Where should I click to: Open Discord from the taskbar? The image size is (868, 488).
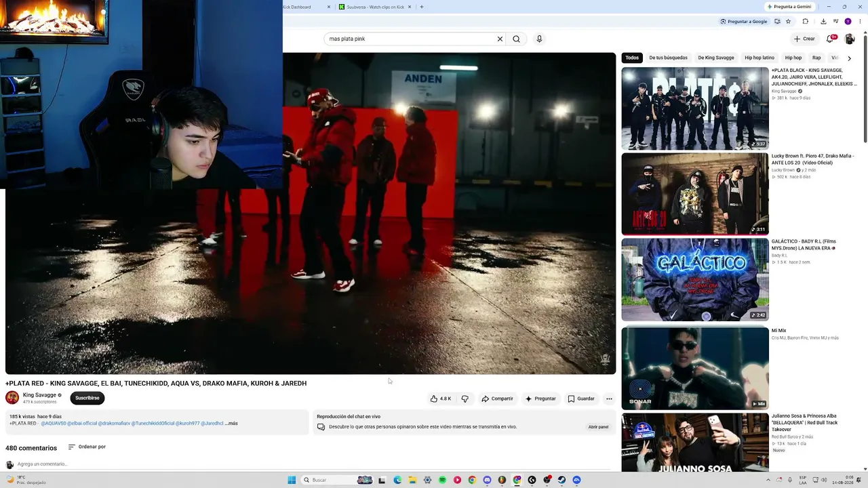(487, 480)
